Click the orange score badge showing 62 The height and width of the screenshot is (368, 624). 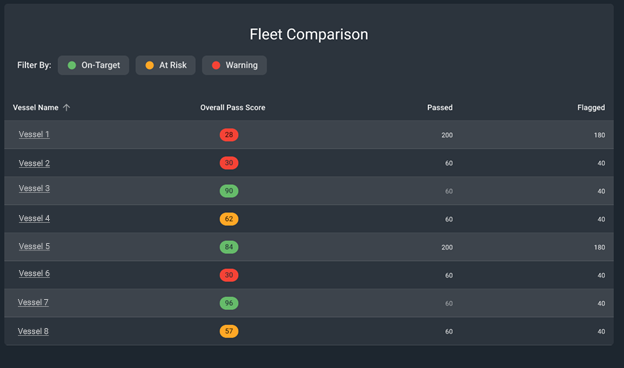click(x=229, y=219)
